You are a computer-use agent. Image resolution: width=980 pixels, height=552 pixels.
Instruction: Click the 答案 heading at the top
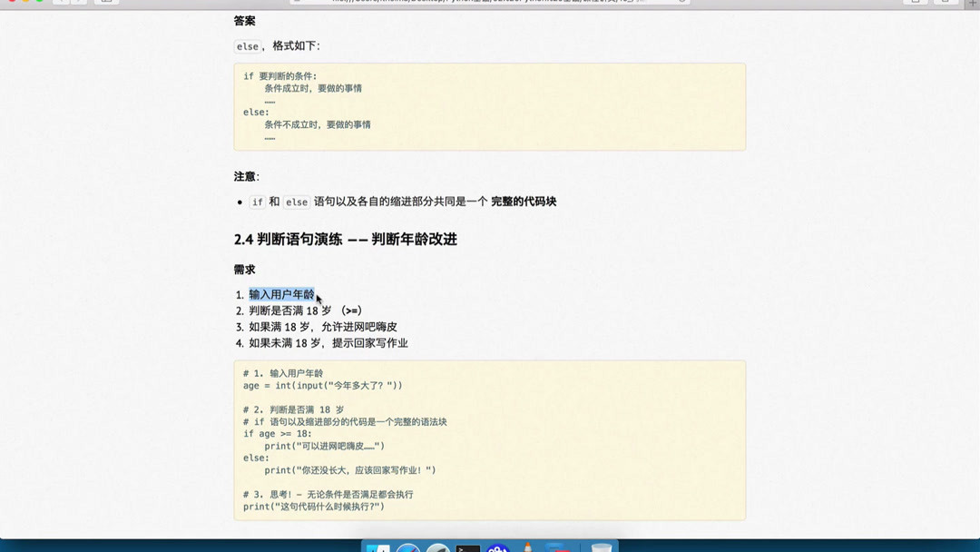[x=244, y=20]
